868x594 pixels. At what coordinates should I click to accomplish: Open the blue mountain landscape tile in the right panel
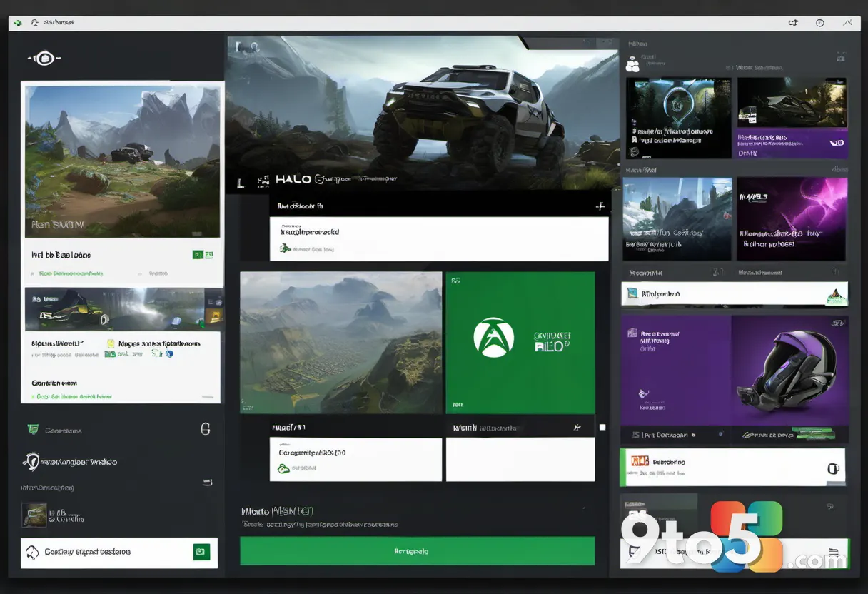pos(677,219)
